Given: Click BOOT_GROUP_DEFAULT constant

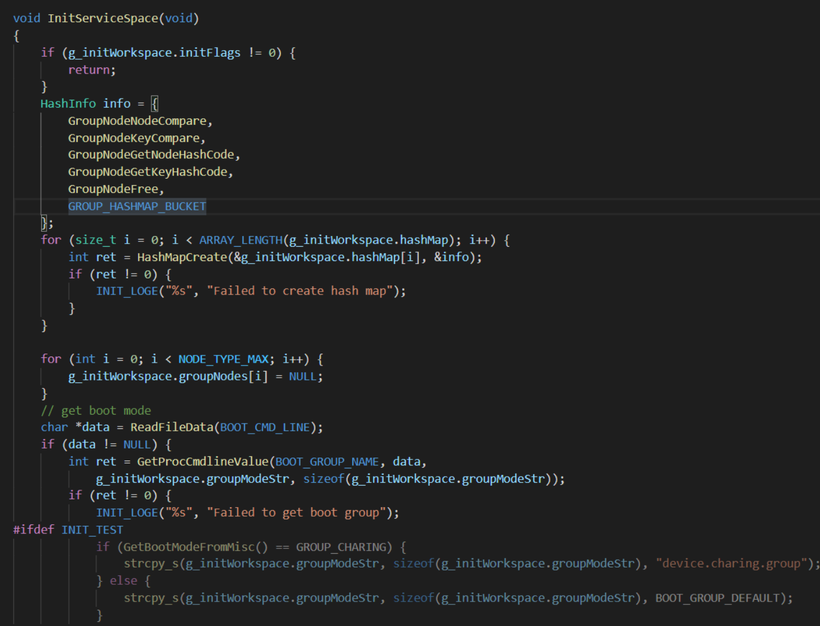Looking at the screenshot, I should click(718, 598).
